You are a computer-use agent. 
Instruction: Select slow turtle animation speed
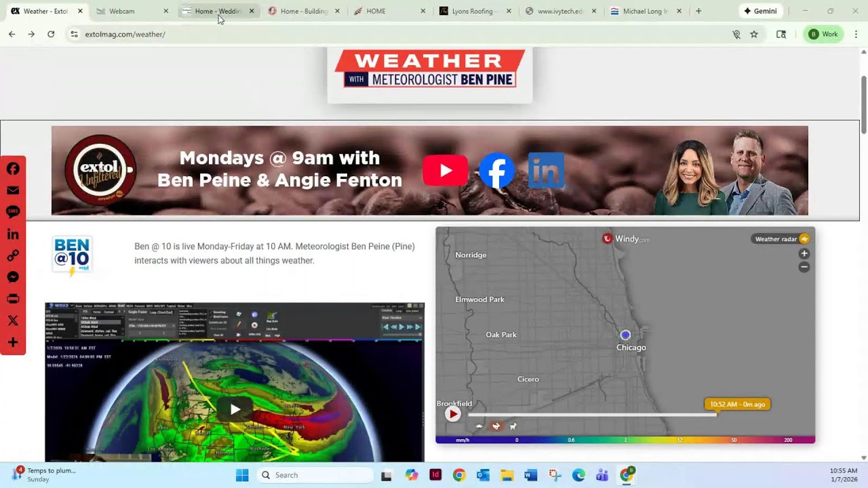click(479, 426)
